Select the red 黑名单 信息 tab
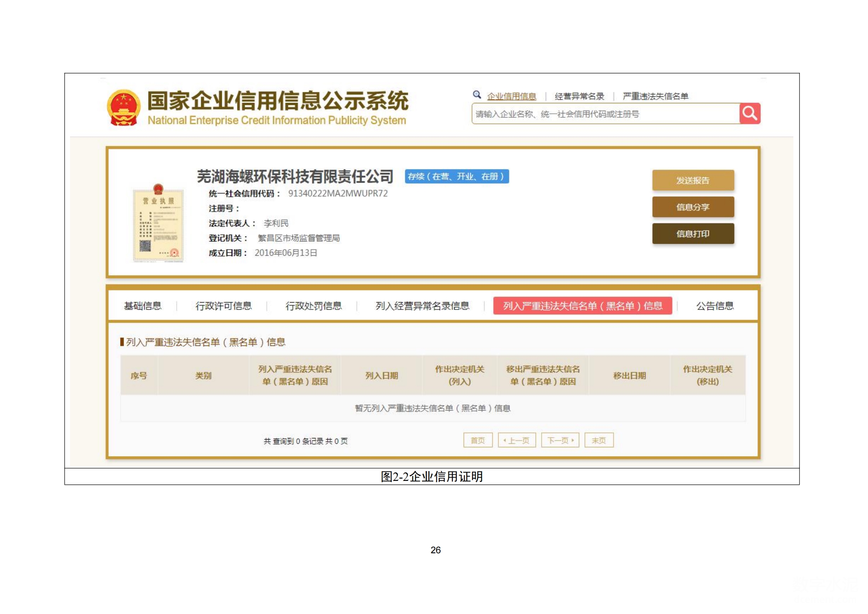Image resolution: width=868 pixels, height=614 pixels. (x=582, y=306)
